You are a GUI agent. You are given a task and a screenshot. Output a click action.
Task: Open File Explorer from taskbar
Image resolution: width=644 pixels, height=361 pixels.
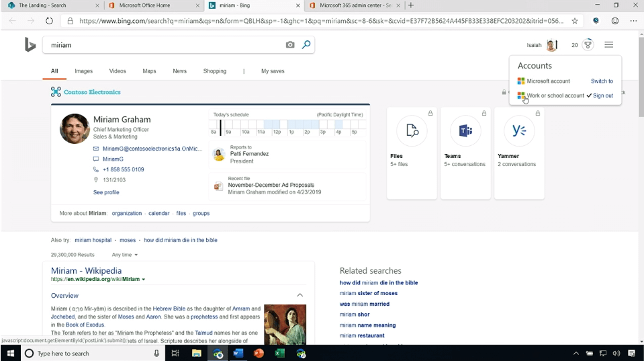(196, 353)
